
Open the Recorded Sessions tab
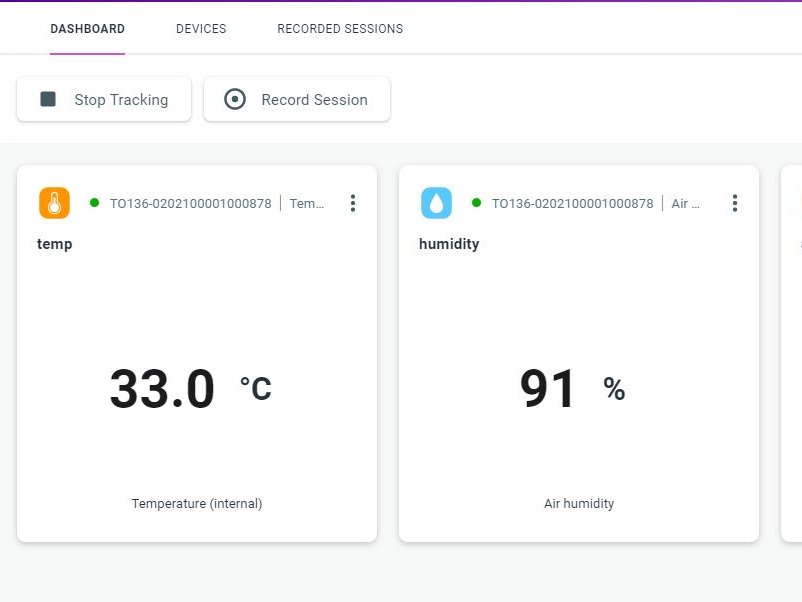click(x=339, y=29)
